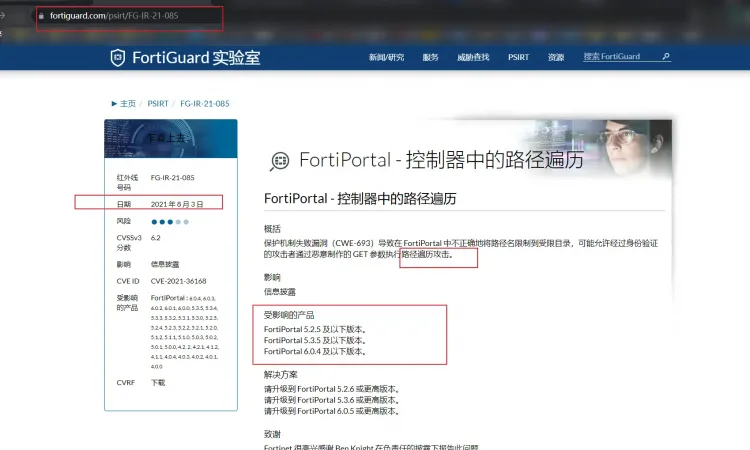Go to 主页 breadcrumb link

pos(128,103)
